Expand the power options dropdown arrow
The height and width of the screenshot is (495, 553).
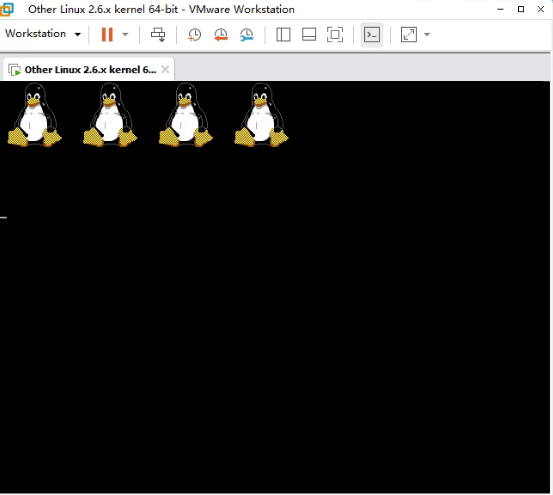coord(125,35)
